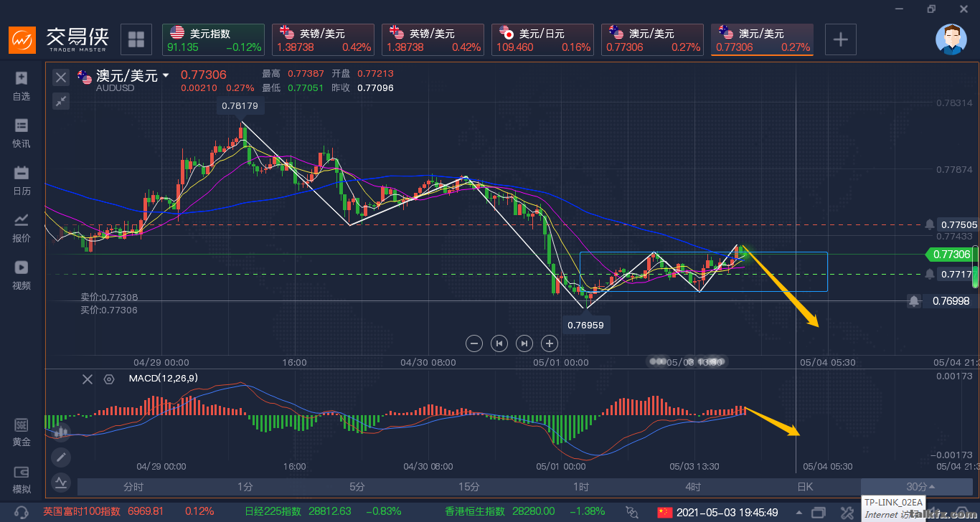Image resolution: width=980 pixels, height=522 pixels.
Task: Click the window layout icon in status bar
Action: click(819, 512)
